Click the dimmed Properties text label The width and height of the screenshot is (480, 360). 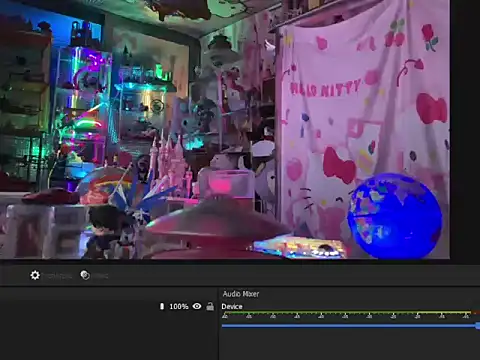[x=58, y=276]
